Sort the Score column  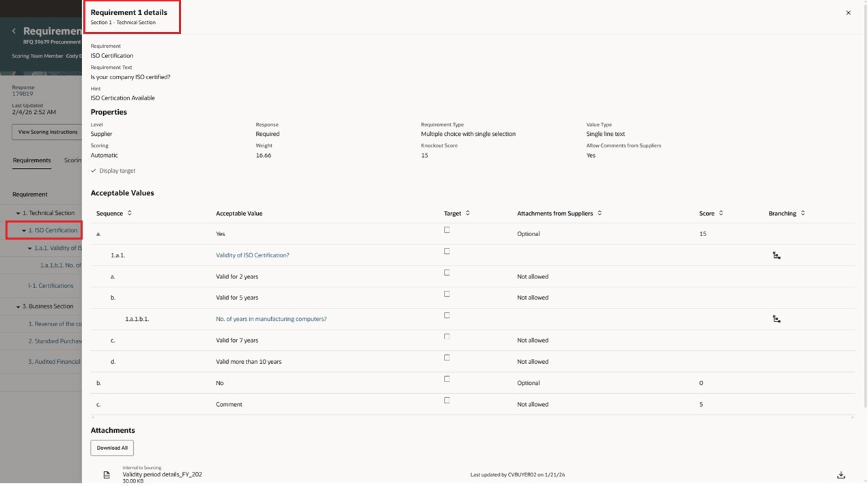pyautogui.click(x=722, y=212)
